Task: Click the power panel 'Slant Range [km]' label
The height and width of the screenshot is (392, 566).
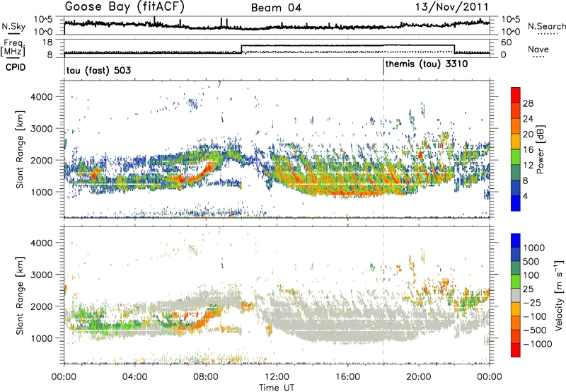Action: point(20,149)
